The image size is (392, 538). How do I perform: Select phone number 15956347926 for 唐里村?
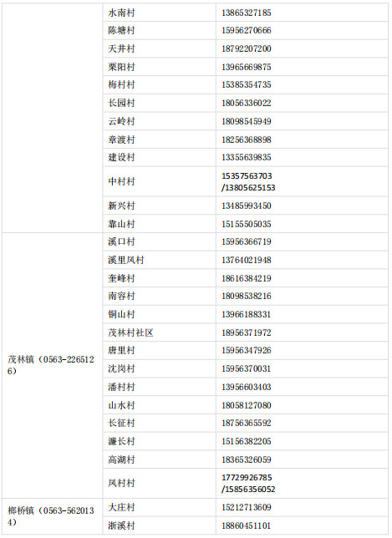[x=246, y=350]
